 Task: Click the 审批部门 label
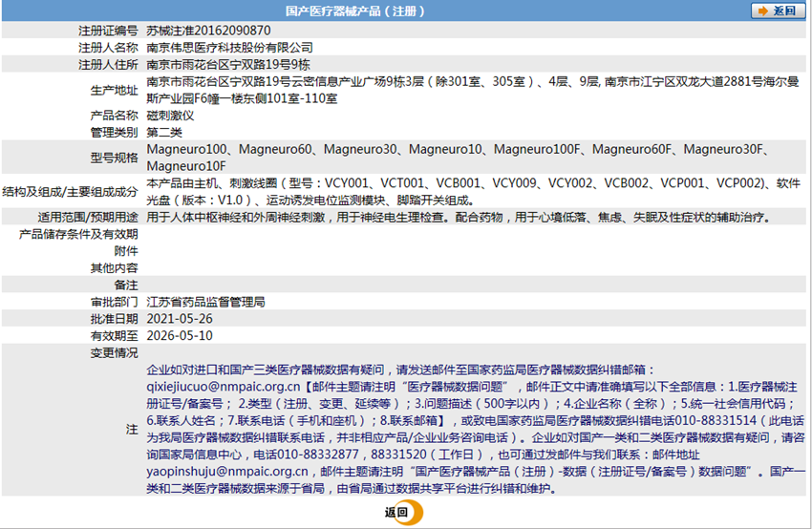[x=114, y=302]
